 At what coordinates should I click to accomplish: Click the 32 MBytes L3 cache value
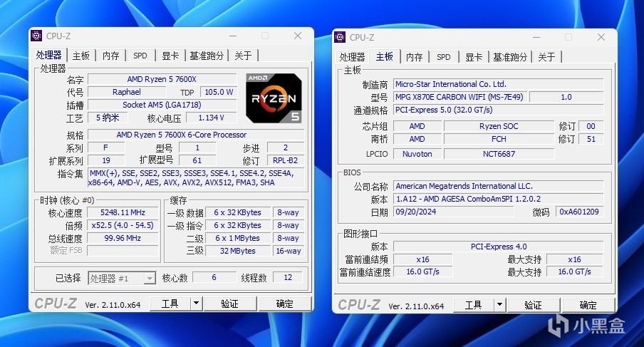(x=237, y=251)
